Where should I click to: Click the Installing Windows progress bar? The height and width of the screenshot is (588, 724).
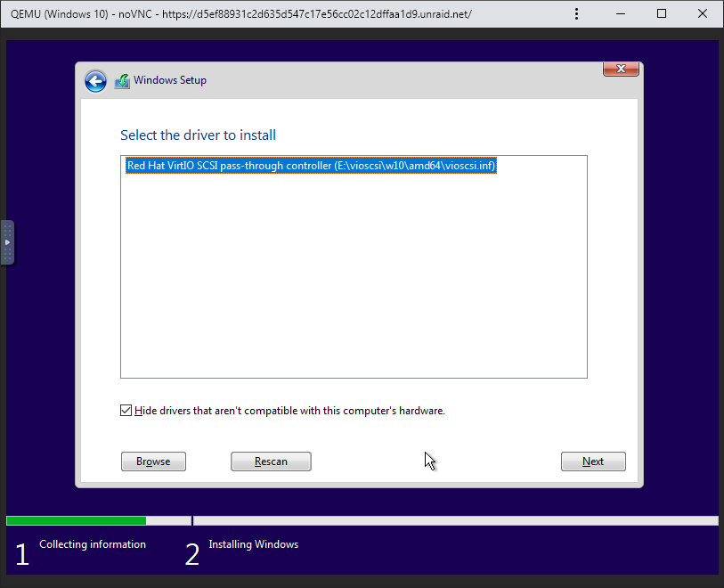(455, 520)
